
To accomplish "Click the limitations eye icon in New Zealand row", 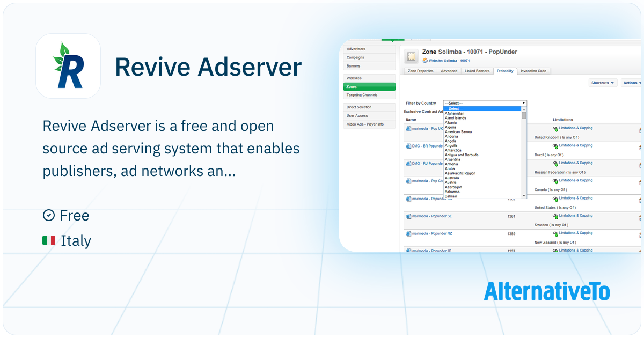I will coord(555,234).
